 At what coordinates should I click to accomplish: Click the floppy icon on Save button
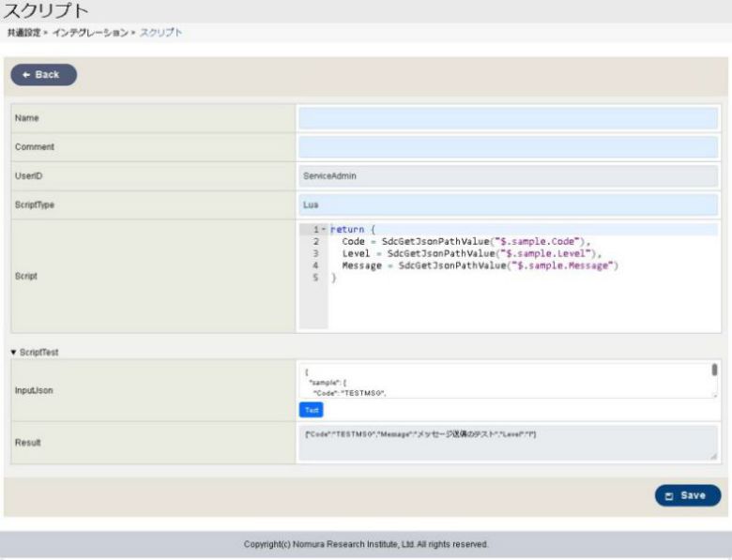click(x=669, y=496)
